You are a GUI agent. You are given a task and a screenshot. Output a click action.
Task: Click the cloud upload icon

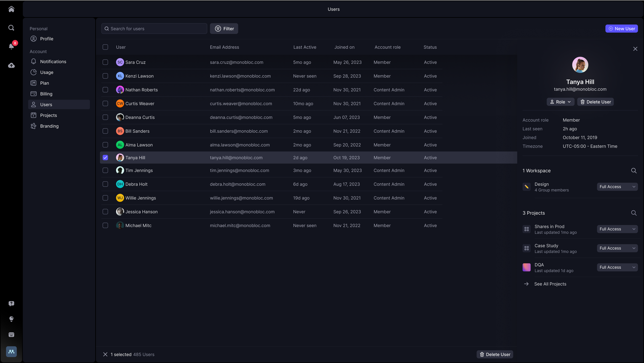coord(11,65)
